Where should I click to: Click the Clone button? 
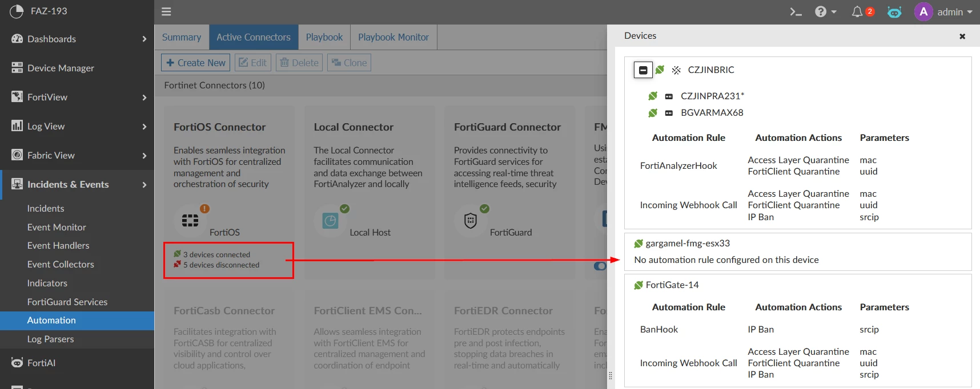tap(349, 63)
